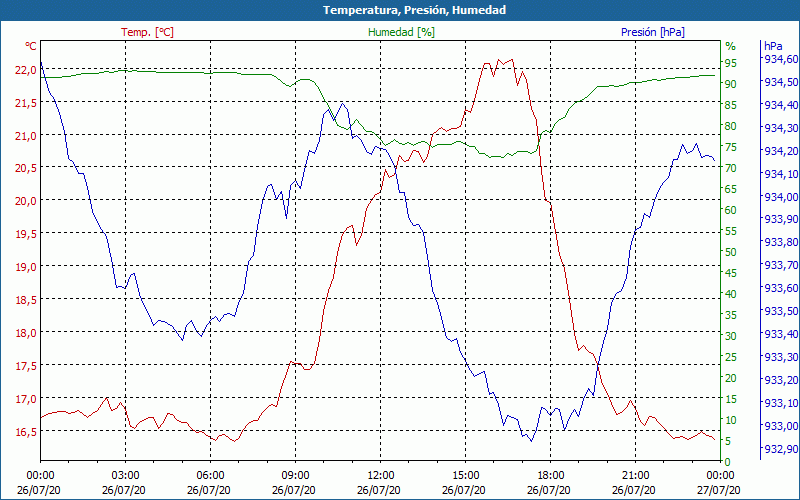Click the '932,90' pressure axis value
This screenshot has width=800, height=500.
[x=781, y=449]
